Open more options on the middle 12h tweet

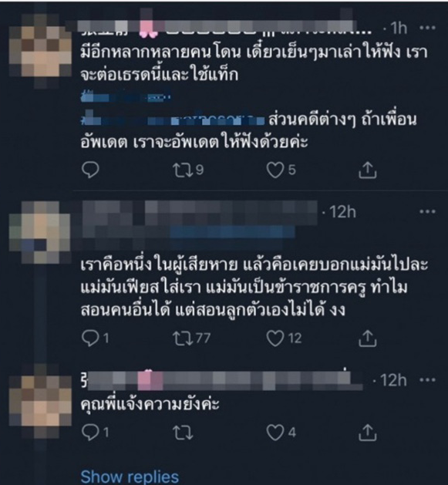tap(428, 211)
